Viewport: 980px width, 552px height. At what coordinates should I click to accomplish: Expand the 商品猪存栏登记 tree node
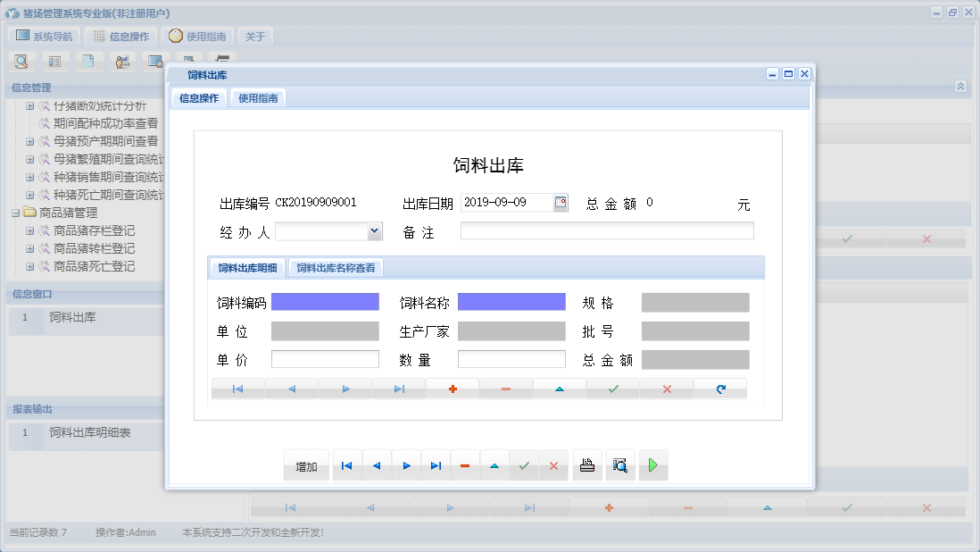coord(29,231)
